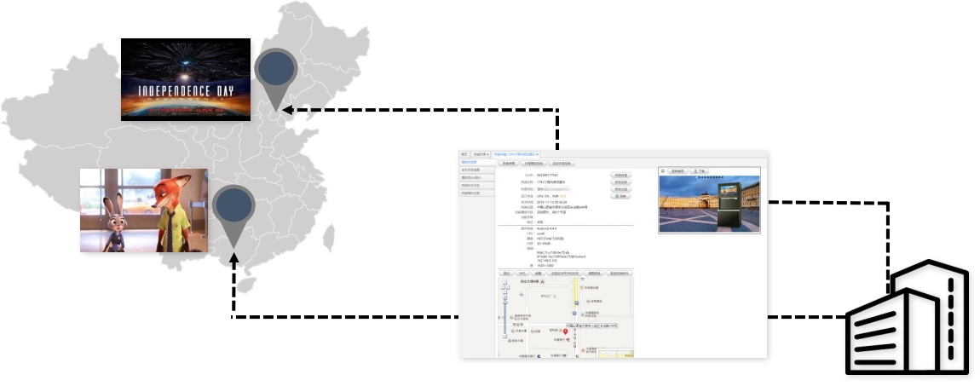Click the refresh button with the green icon beside CPU status
The image size is (980, 386).
620,196
